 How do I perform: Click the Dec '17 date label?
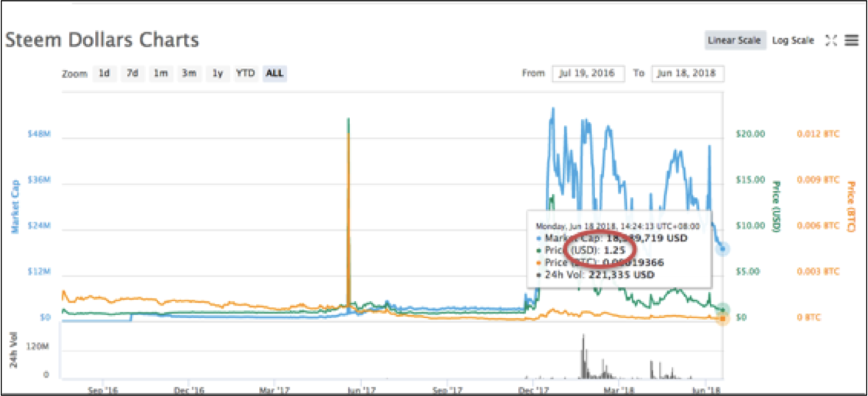coord(533,390)
